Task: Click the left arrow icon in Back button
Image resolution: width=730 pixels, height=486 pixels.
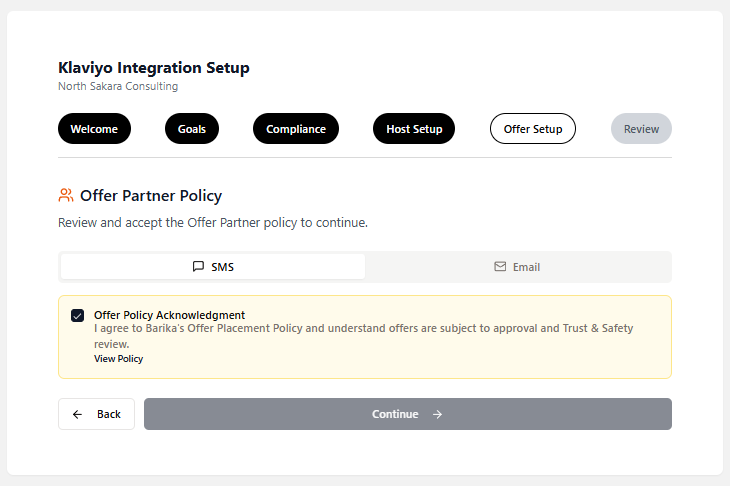Action: 78,414
